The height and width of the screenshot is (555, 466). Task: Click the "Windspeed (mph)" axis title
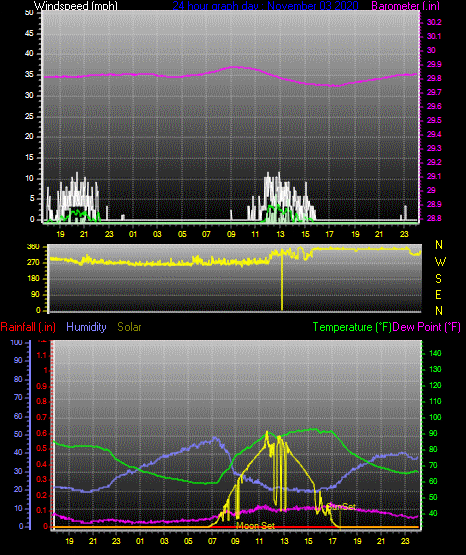click(x=76, y=6)
